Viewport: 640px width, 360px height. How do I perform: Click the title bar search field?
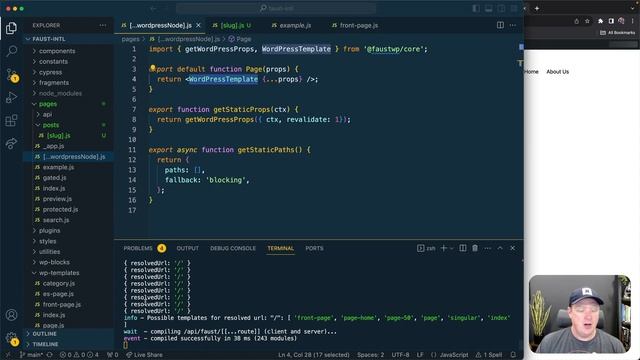[x=276, y=8]
